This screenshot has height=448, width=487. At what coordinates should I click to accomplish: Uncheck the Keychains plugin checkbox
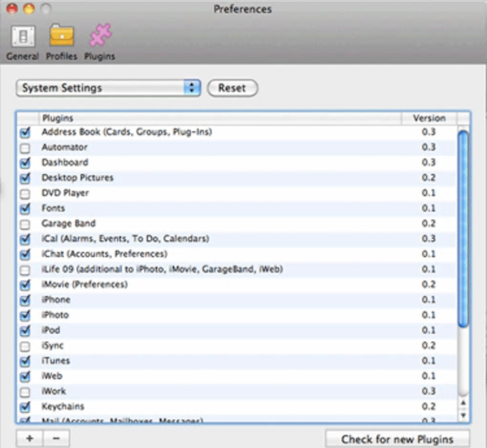tap(25, 407)
